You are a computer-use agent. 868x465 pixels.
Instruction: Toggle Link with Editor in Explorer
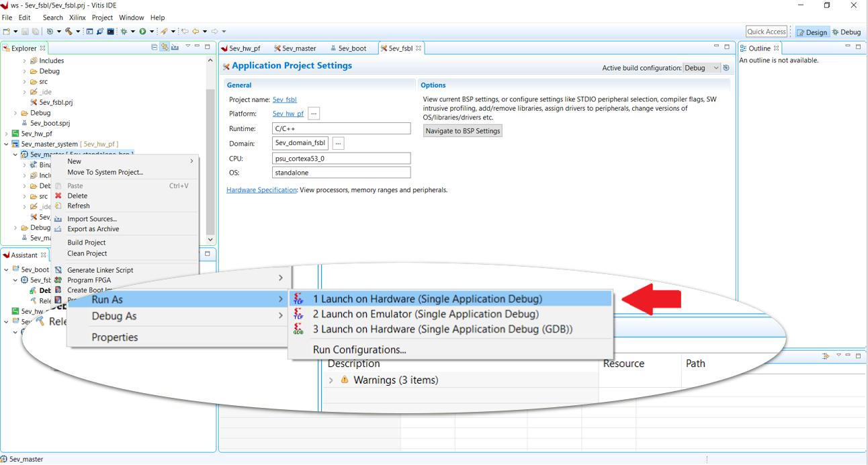165,48
